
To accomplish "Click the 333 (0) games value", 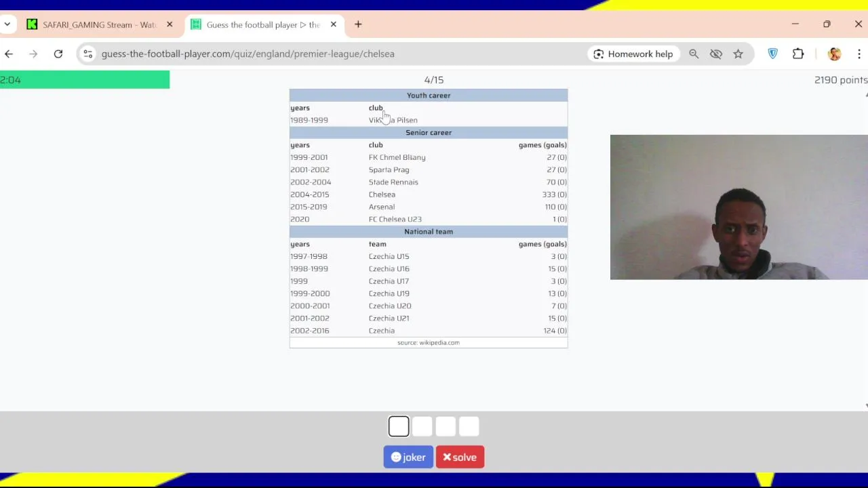I will pyautogui.click(x=554, y=195).
